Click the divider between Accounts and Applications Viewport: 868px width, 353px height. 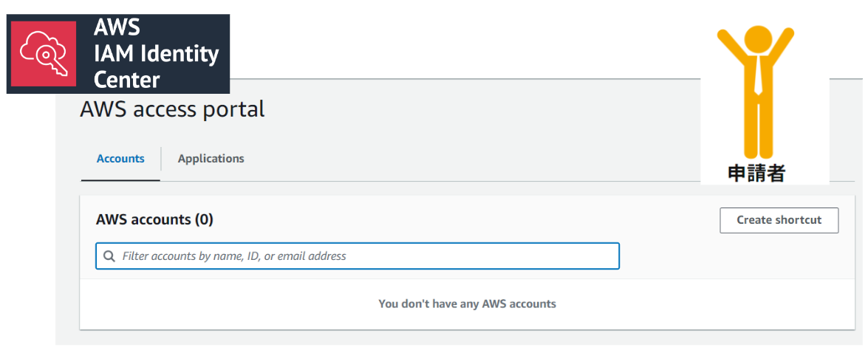161,159
